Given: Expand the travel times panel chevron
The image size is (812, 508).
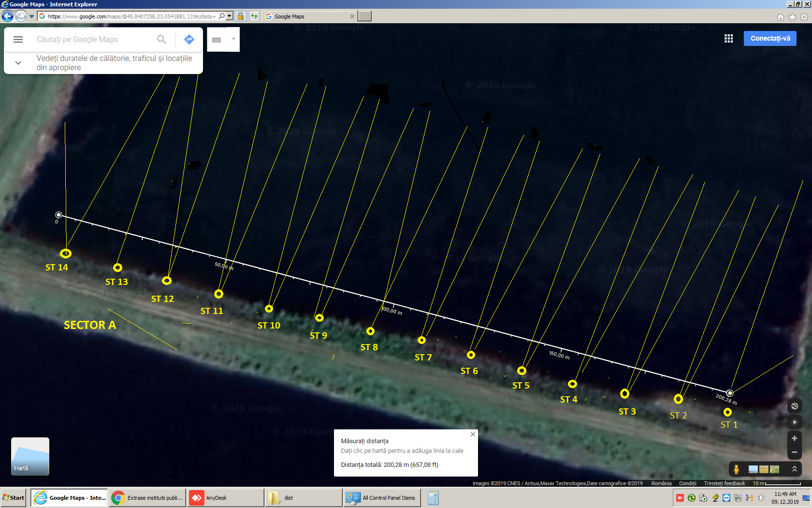Looking at the screenshot, I should pyautogui.click(x=18, y=63).
